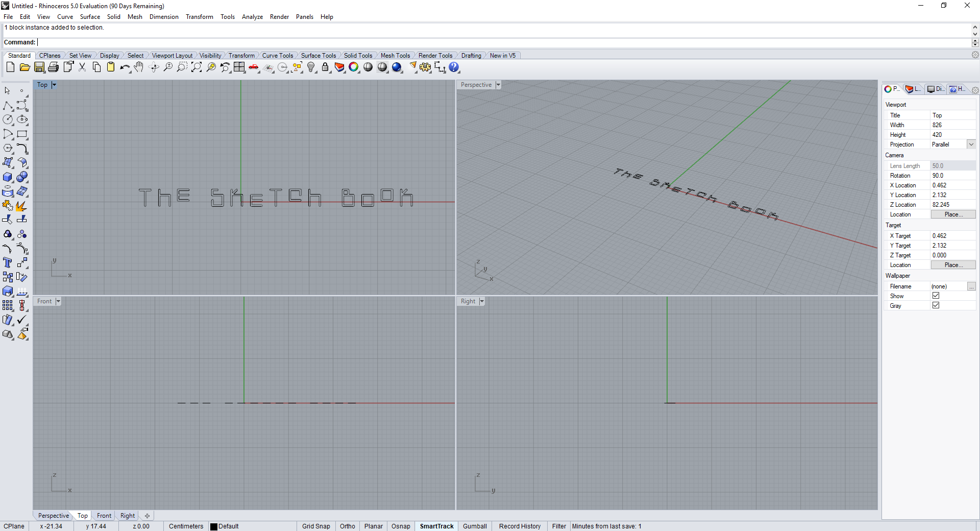This screenshot has height=531, width=980.
Task: Expand the Projection dropdown
Action: click(x=971, y=144)
